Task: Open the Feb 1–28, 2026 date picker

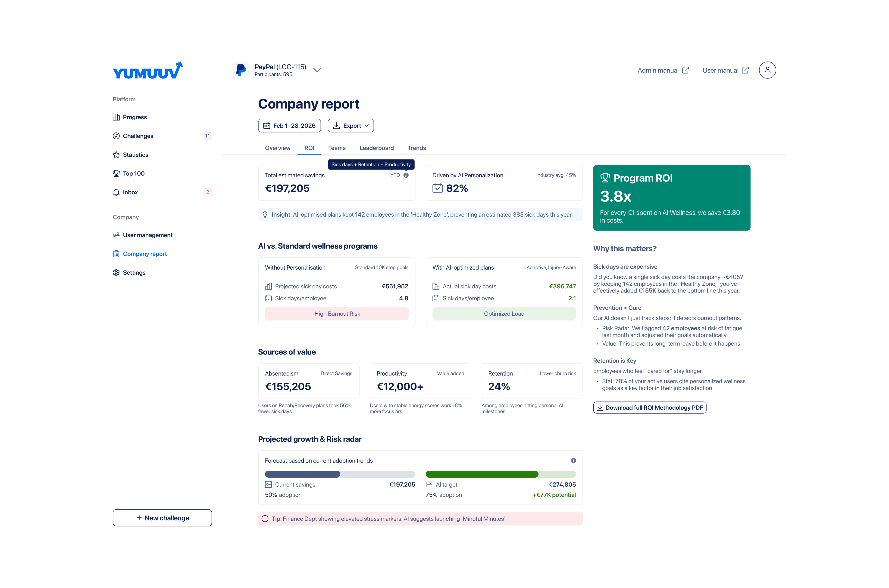Action: tap(289, 126)
